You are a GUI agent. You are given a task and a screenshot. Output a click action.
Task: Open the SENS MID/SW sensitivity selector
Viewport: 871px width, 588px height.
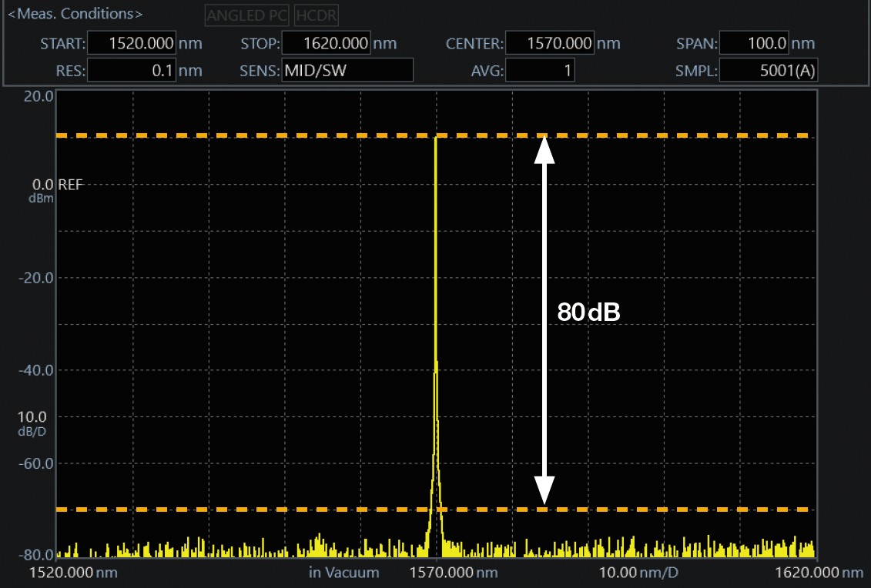[x=347, y=72]
